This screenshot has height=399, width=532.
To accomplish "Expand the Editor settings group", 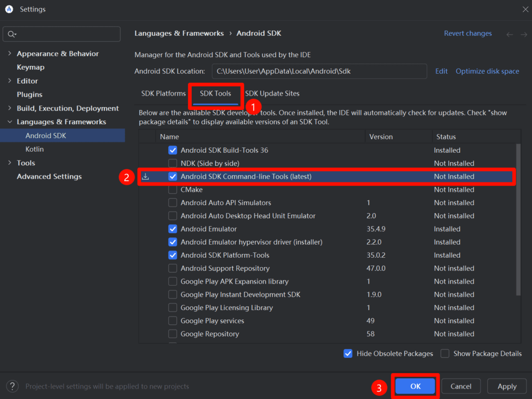I will click(x=10, y=81).
